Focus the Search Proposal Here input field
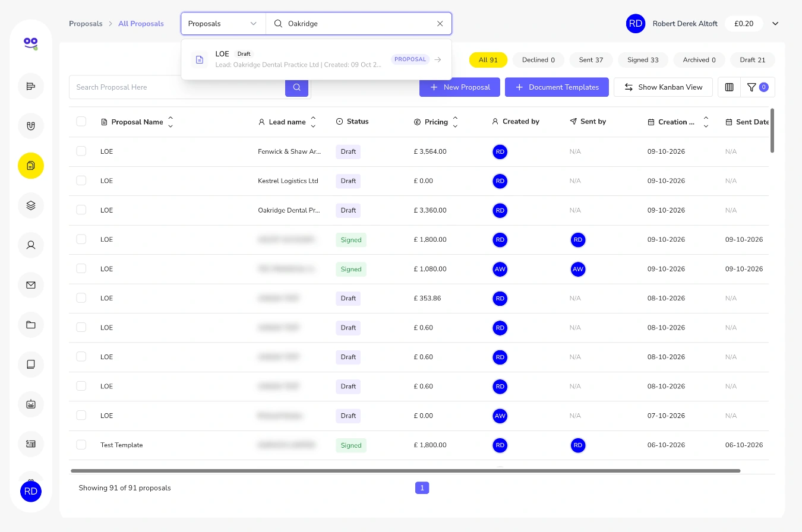This screenshot has width=802, height=532. pyautogui.click(x=177, y=87)
